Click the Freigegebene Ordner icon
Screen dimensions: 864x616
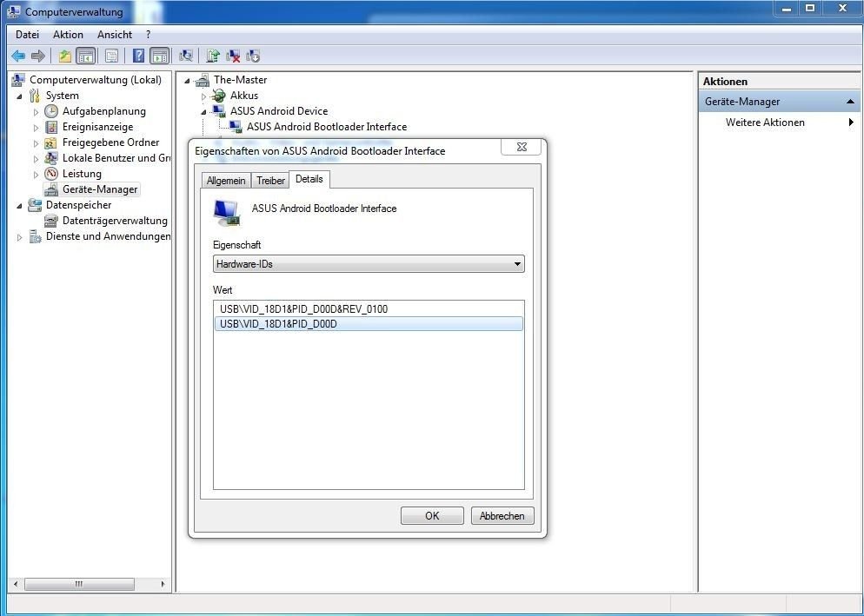pyautogui.click(x=51, y=142)
